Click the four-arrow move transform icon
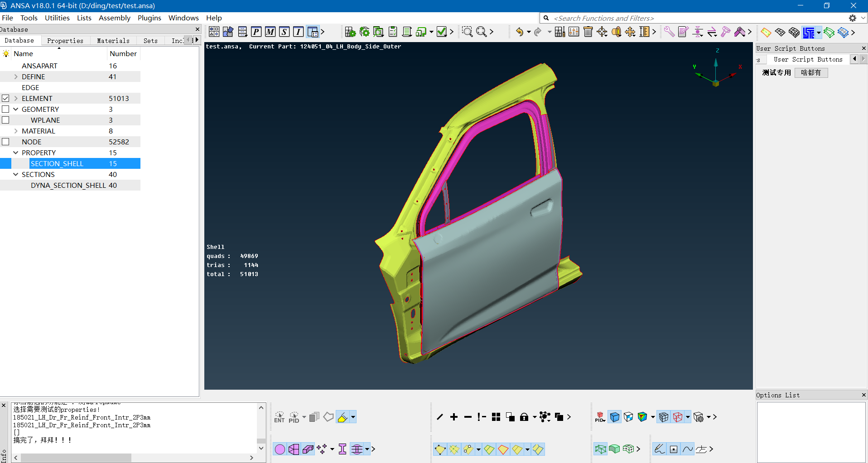Screen dimensions: 868x463 630,32
